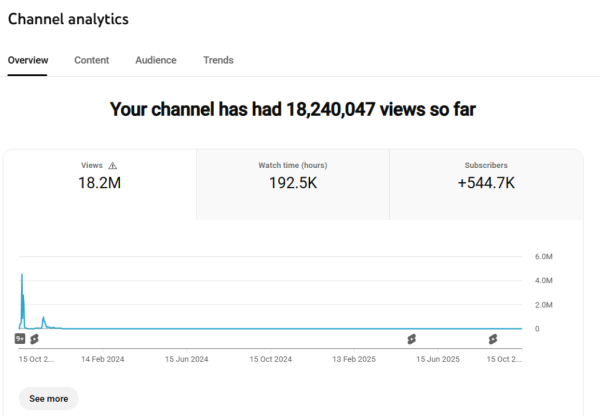Click the 18,240,047 views headline text
Screen dimensions: 600x416
(292, 109)
